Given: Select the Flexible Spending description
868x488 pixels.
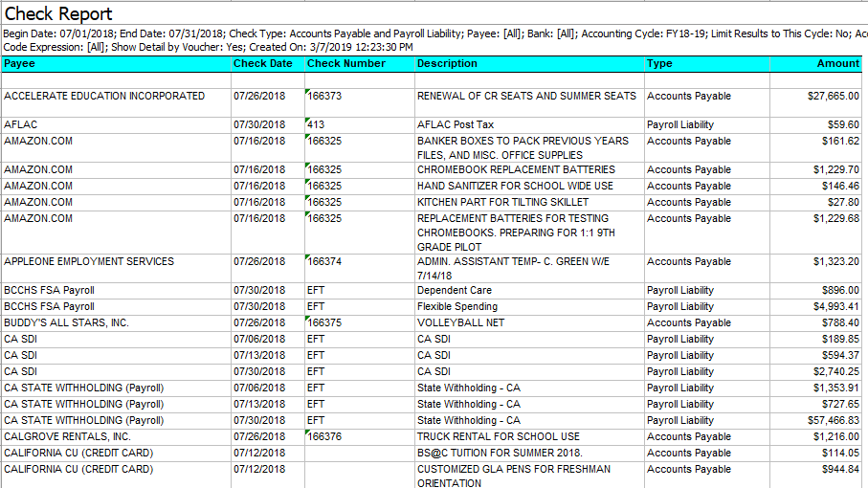Looking at the screenshot, I should [x=457, y=306].
